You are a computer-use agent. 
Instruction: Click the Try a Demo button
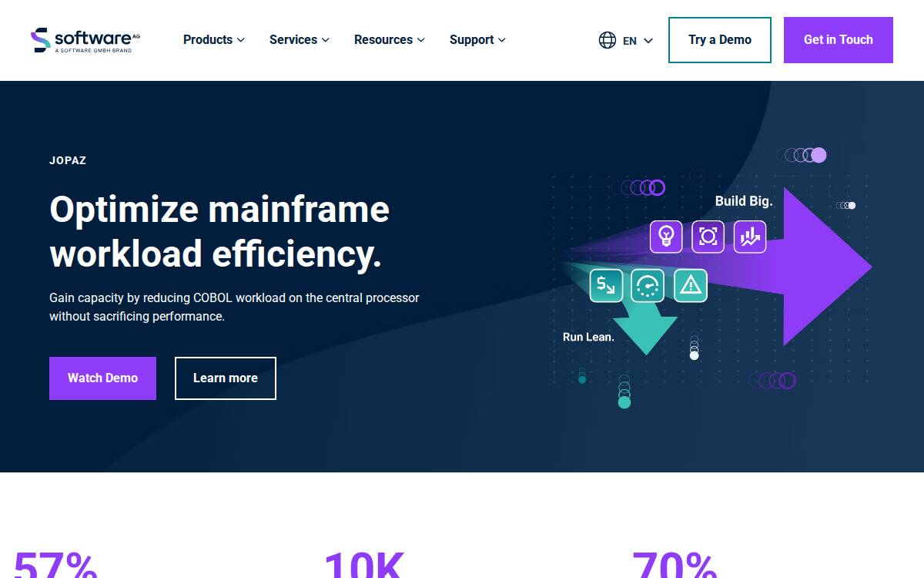point(720,40)
